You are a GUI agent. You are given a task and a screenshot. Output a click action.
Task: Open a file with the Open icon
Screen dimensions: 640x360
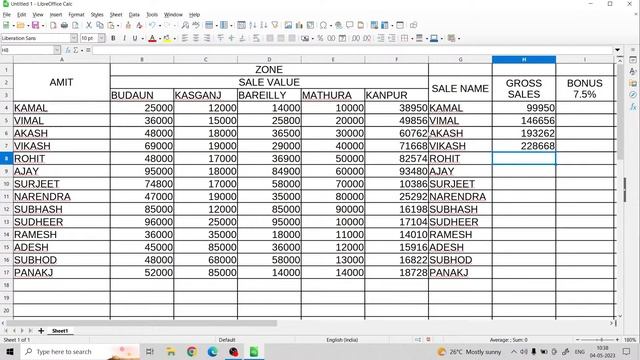20,25
